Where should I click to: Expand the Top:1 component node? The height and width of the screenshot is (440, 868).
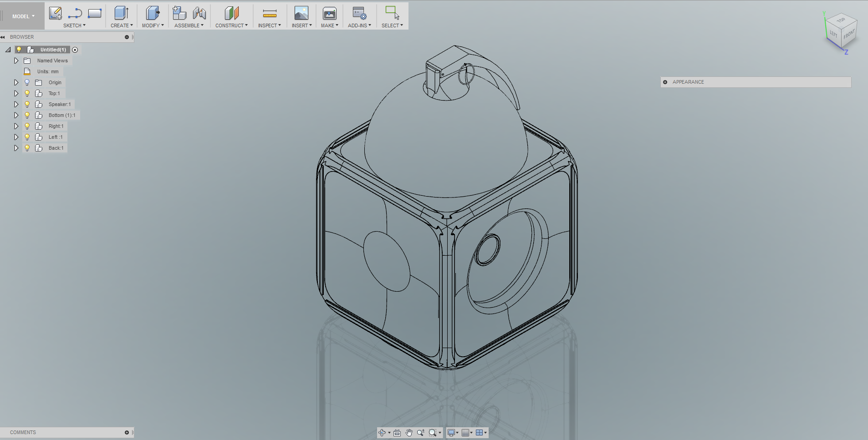[x=16, y=93]
